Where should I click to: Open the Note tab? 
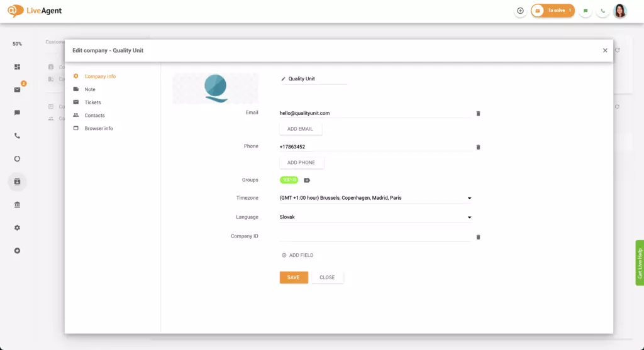click(x=90, y=89)
